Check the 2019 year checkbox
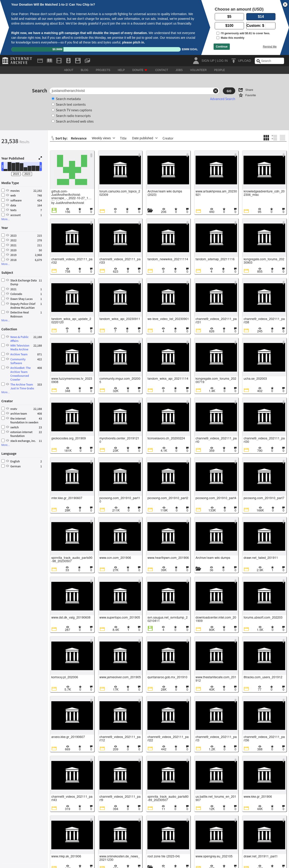Screen dimensions: 289x868 pyautogui.click(x=3, y=255)
